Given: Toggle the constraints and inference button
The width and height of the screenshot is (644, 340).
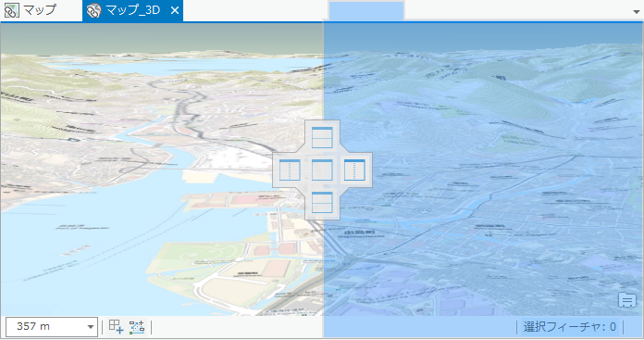Looking at the screenshot, I should coord(137,327).
